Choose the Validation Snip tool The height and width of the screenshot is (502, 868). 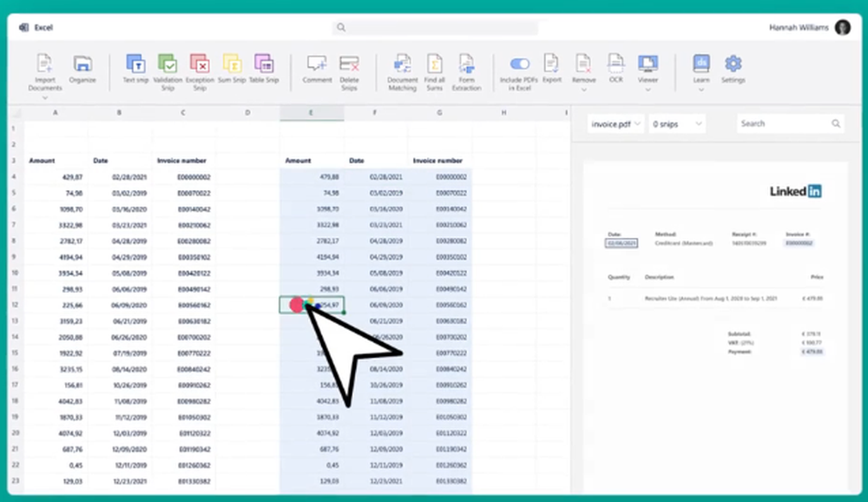tap(168, 63)
